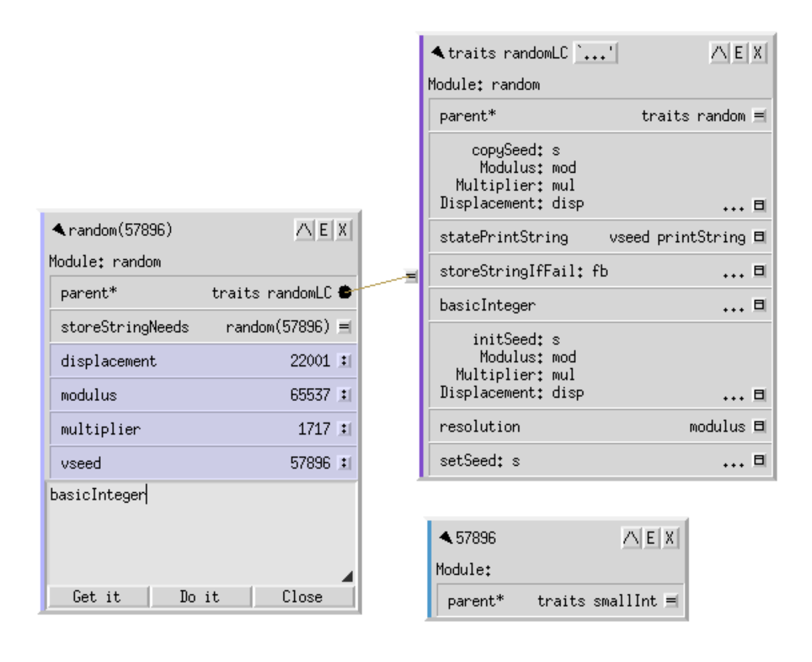This screenshot has height=662, width=812.
Task: Click the caret button in 57896 outliner
Action: [631, 538]
